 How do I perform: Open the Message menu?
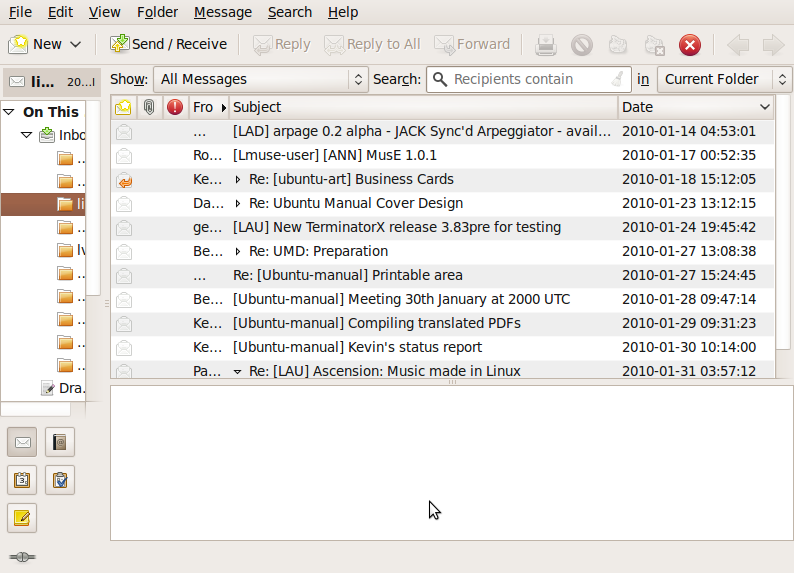(223, 12)
